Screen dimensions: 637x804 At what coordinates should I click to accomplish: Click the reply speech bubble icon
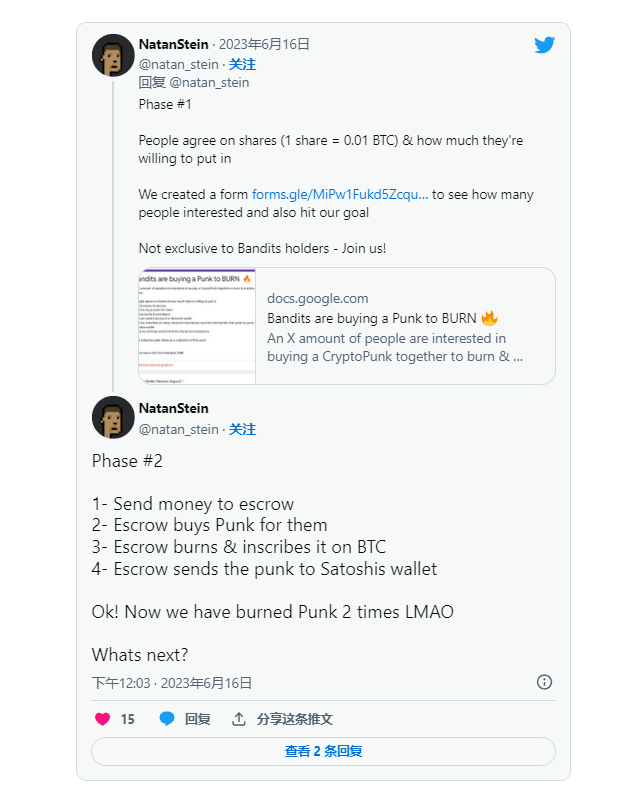[x=167, y=719]
